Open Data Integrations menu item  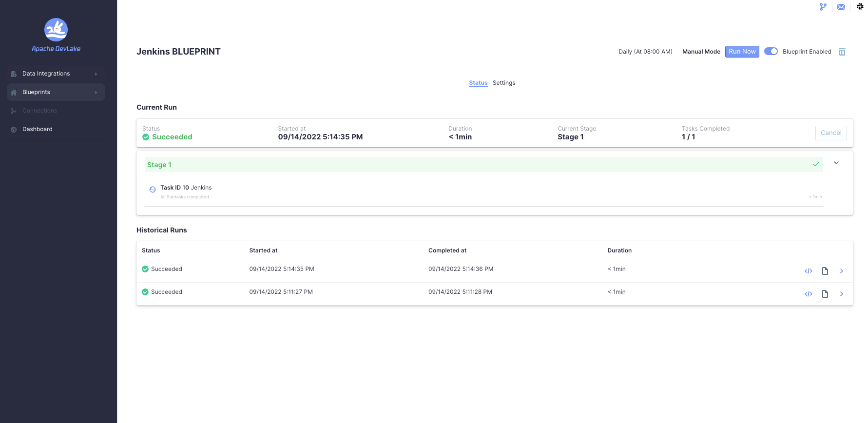point(56,74)
